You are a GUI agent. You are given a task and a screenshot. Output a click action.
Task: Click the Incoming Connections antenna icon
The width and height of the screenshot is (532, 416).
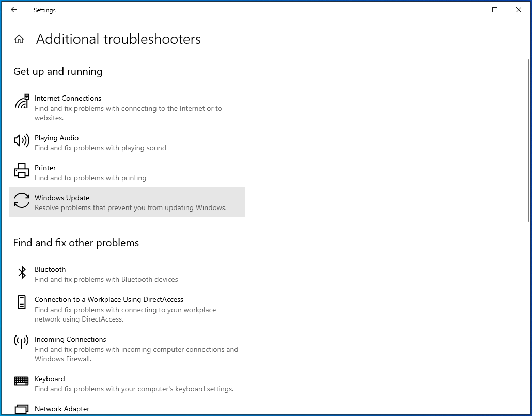tap(22, 342)
